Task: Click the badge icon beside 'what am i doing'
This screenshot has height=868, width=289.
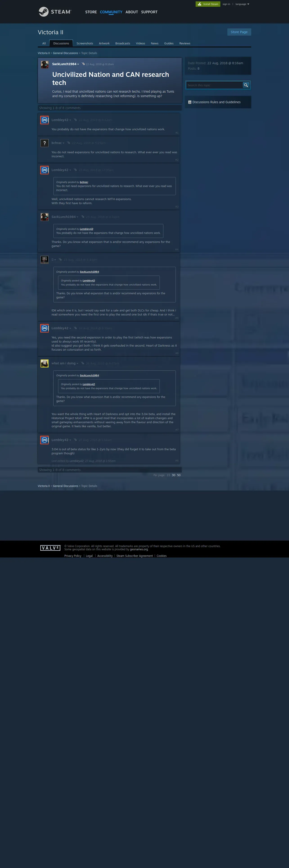Action: pos(82,363)
